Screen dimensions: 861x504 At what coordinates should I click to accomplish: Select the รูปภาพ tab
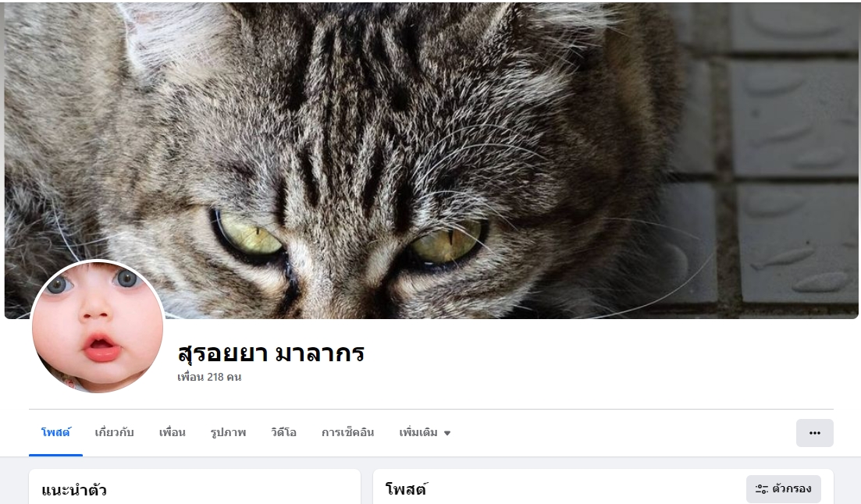coord(228,433)
